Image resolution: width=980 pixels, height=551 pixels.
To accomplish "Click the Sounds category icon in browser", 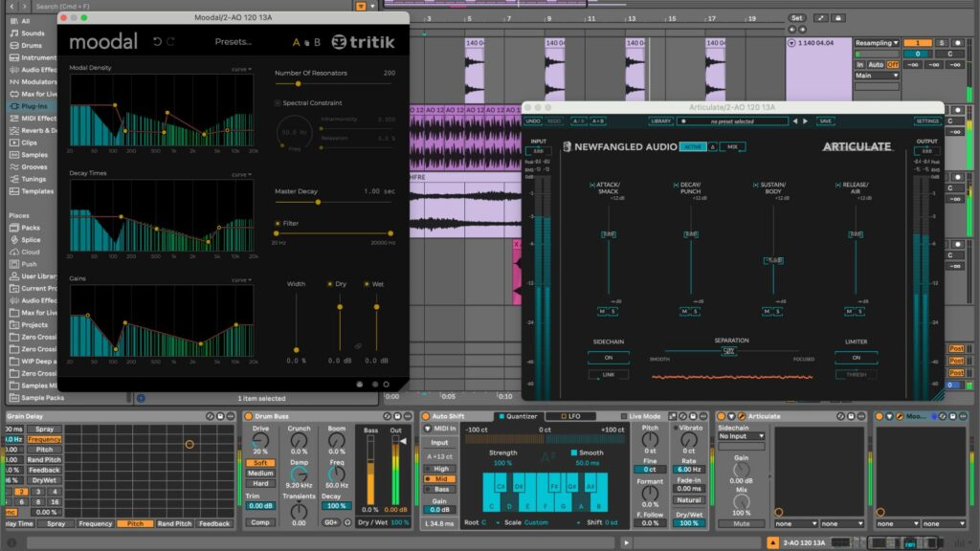I will click(x=13, y=33).
